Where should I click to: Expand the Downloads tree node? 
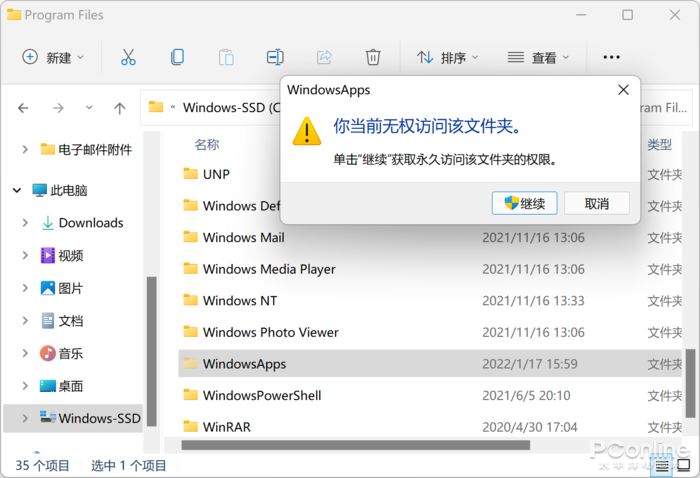25,223
